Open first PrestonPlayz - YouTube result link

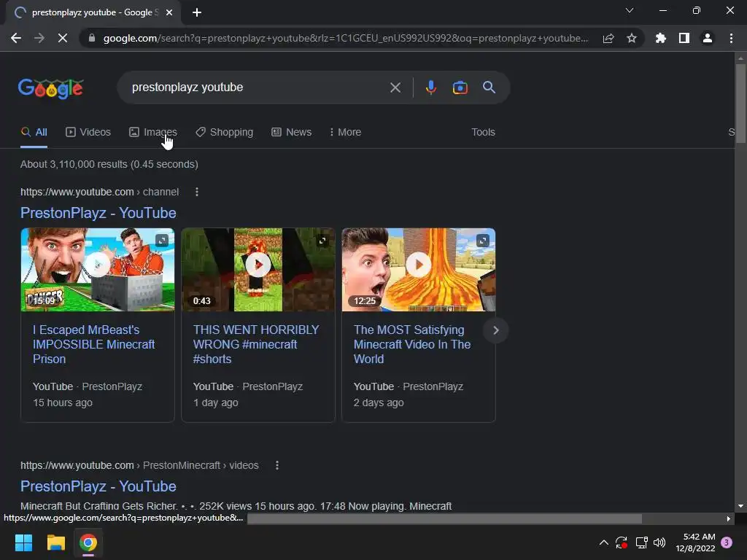pos(98,213)
